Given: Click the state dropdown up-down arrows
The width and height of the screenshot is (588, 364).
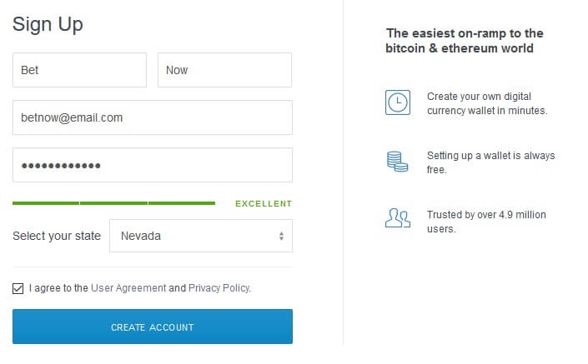Looking at the screenshot, I should (x=281, y=236).
